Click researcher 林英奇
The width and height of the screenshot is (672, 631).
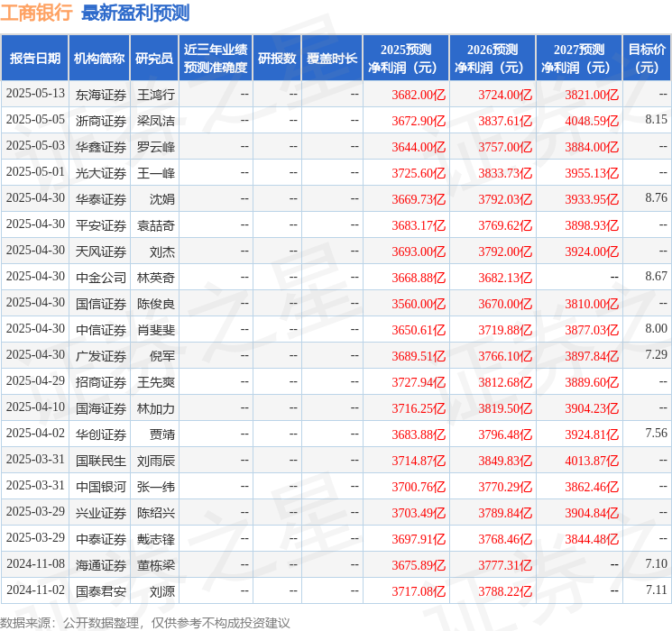(155, 277)
